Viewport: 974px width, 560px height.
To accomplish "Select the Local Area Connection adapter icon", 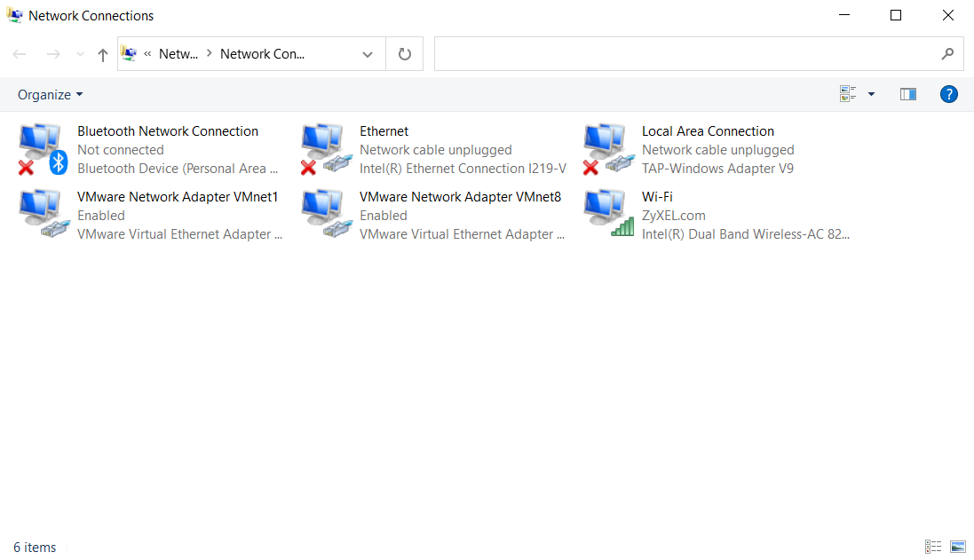I will 609,150.
